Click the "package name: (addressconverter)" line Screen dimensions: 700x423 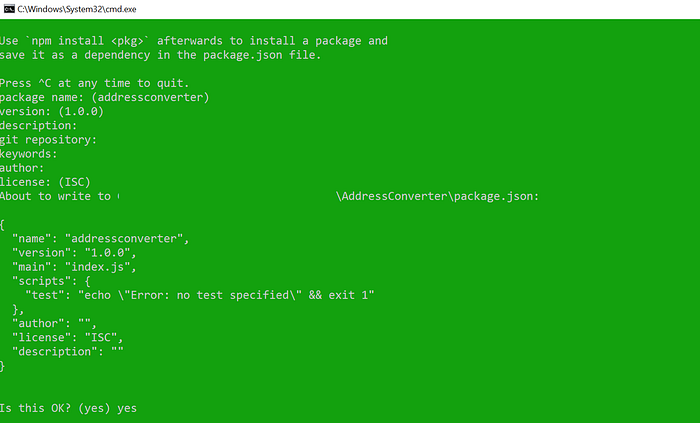(104, 97)
